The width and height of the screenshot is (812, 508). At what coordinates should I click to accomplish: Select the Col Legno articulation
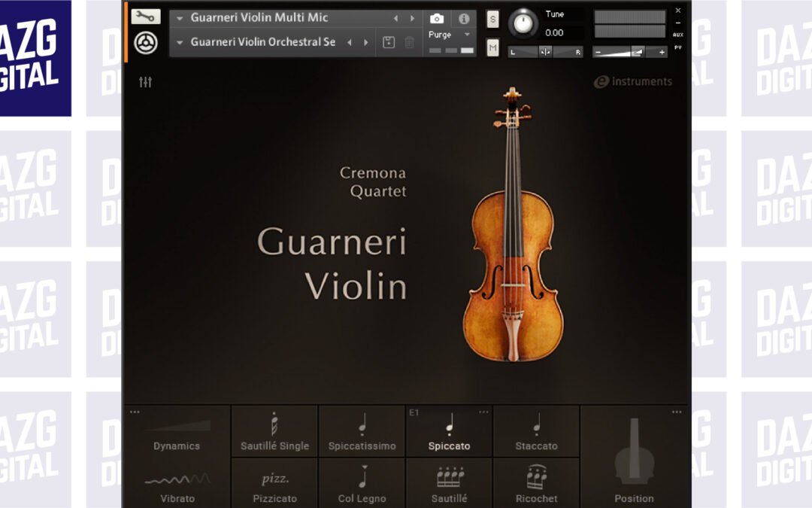click(362, 484)
